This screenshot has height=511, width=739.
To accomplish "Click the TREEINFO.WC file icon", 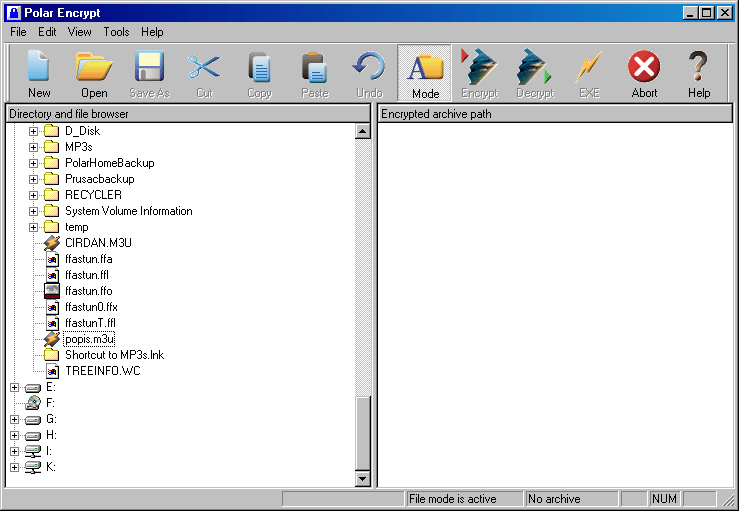I will click(x=52, y=371).
